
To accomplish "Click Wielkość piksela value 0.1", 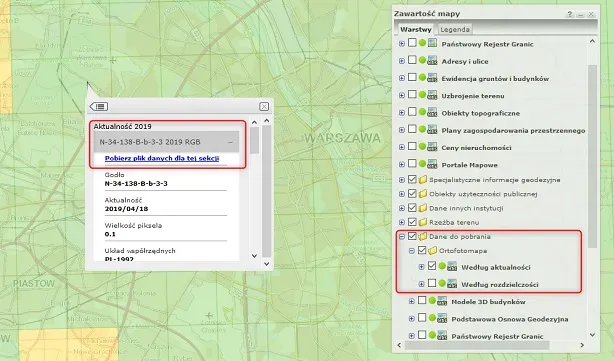I will pyautogui.click(x=110, y=234).
